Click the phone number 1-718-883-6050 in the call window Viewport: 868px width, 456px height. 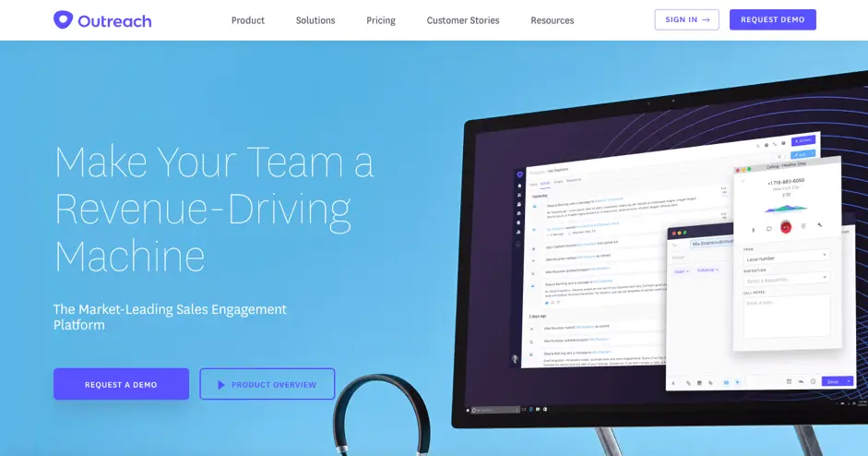coord(786,181)
